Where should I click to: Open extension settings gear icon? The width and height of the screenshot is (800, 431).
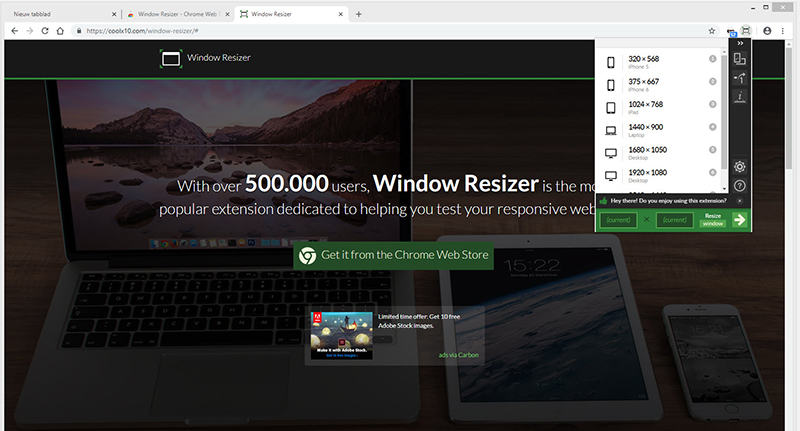point(740,166)
